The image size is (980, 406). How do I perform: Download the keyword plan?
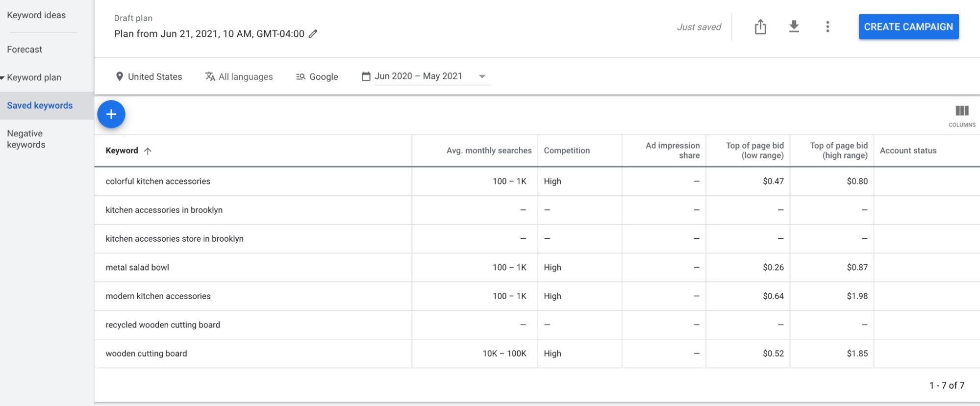(794, 27)
